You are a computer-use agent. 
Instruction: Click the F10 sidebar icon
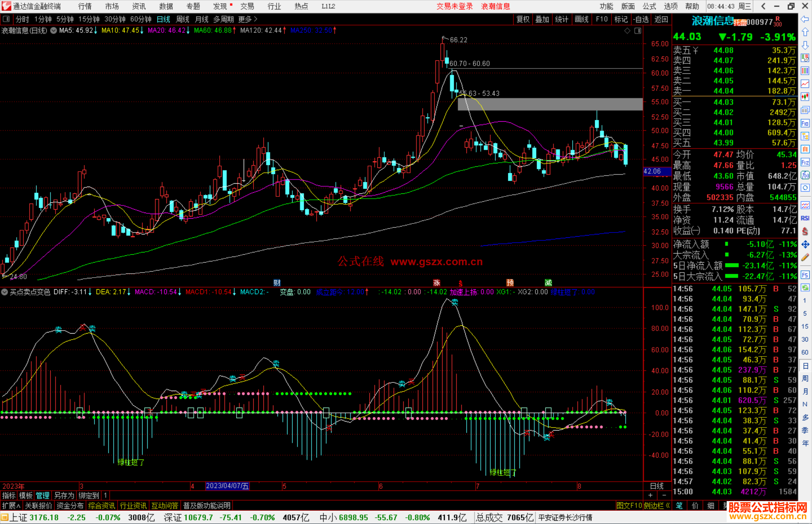coord(805,123)
